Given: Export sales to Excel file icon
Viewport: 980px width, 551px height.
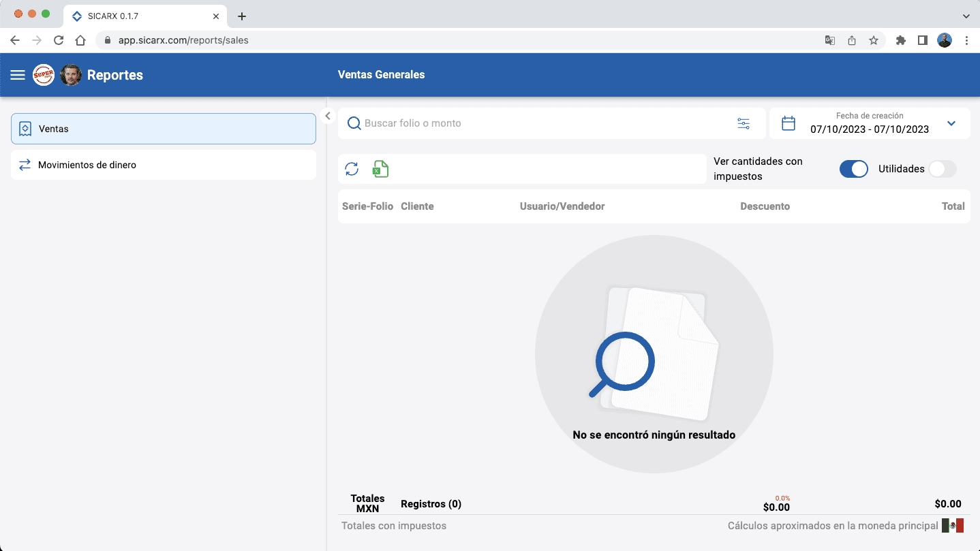Looking at the screenshot, I should point(380,169).
